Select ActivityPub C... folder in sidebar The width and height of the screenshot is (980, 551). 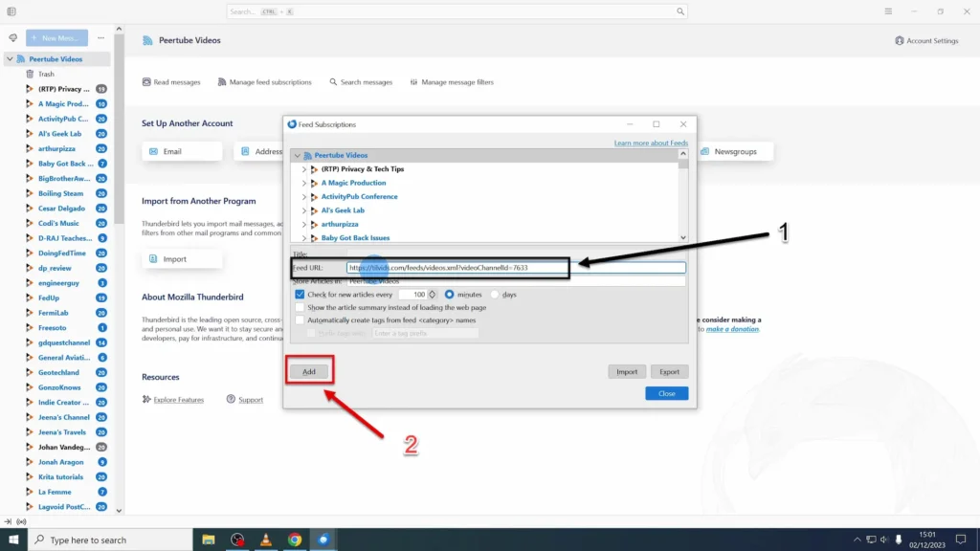[63, 119]
